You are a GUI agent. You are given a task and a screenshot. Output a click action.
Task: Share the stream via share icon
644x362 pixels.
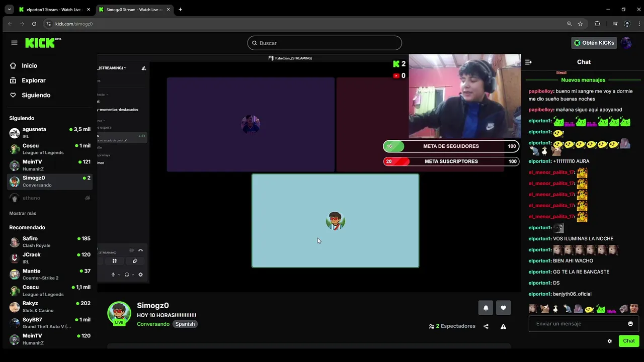[486, 326]
